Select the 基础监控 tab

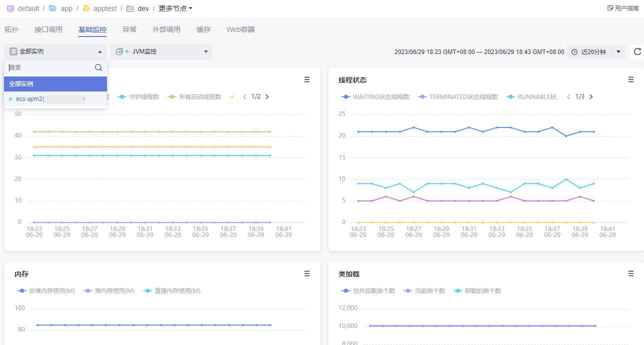tap(92, 29)
